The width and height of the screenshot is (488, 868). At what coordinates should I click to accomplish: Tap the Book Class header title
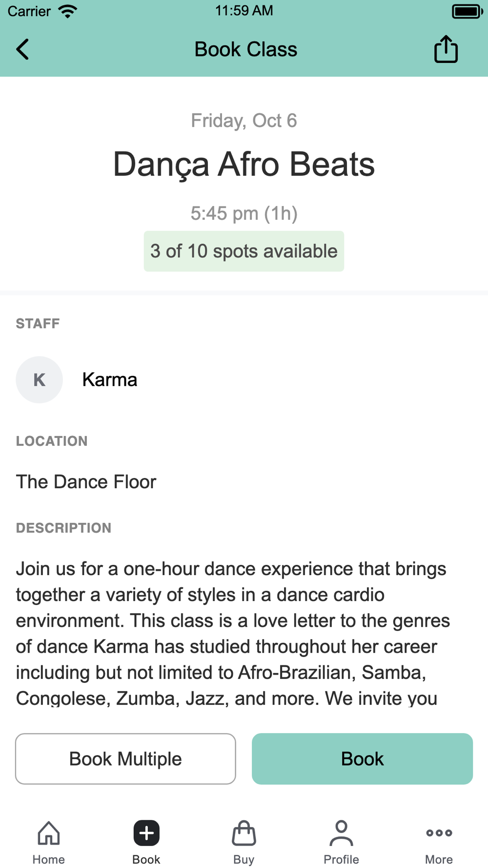click(x=245, y=49)
